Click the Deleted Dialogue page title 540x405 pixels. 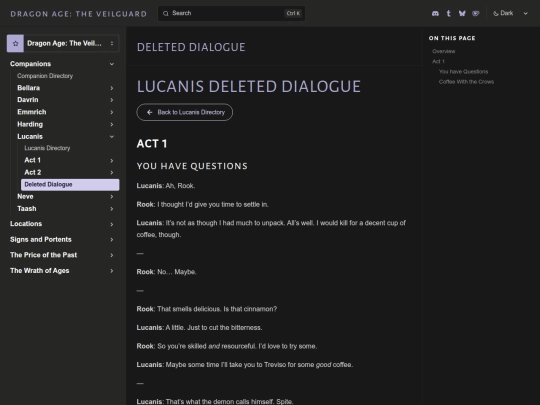pos(191,47)
